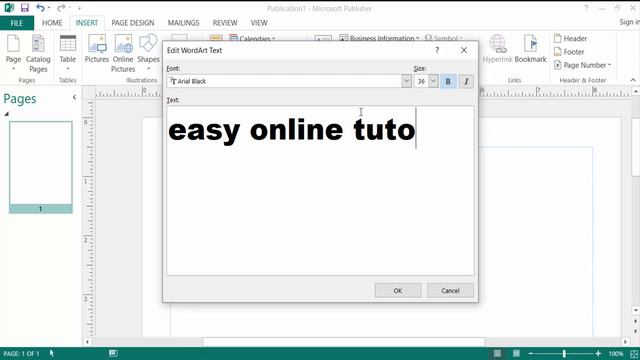
Task: Click the Redo arrow icon
Action: pos(61,8)
